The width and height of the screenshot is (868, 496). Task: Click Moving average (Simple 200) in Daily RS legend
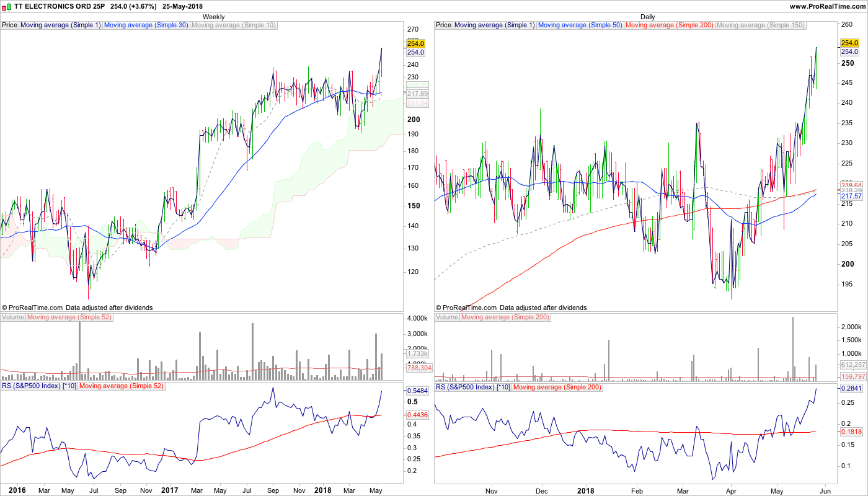point(556,387)
